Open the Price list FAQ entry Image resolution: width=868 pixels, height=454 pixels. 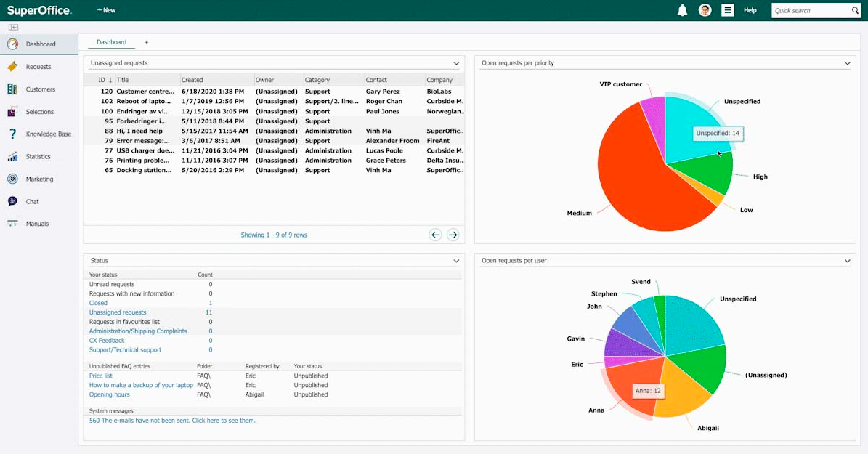(101, 376)
